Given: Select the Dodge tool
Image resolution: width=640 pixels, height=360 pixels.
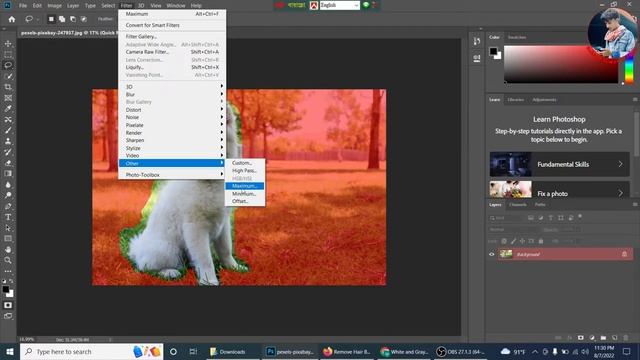Looking at the screenshot, I should tap(8, 195).
